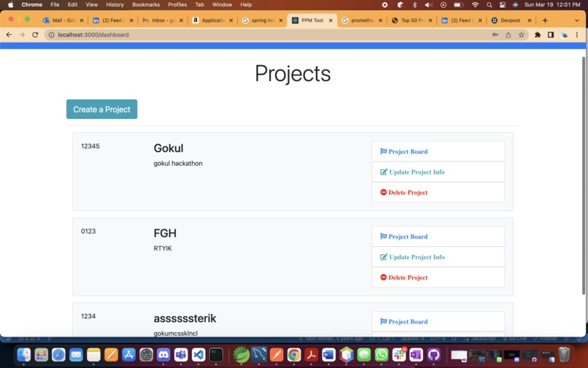Viewport: 588px width, 368px height.
Task: Close the Devpost tab
Action: (530, 20)
